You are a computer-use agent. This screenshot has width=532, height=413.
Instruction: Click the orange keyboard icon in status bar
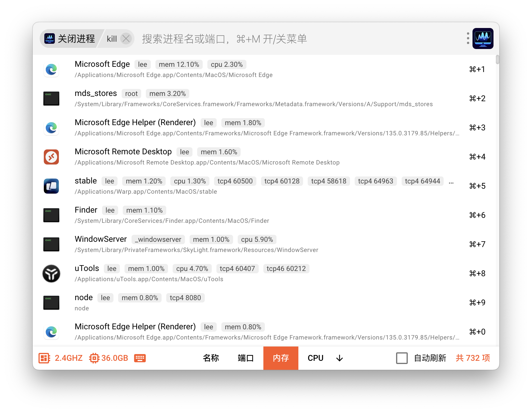[x=140, y=358]
